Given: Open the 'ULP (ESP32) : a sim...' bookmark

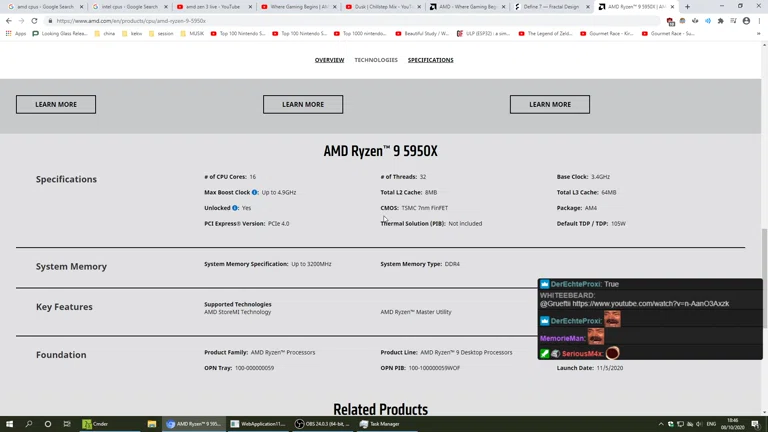Looking at the screenshot, I should (483, 34).
